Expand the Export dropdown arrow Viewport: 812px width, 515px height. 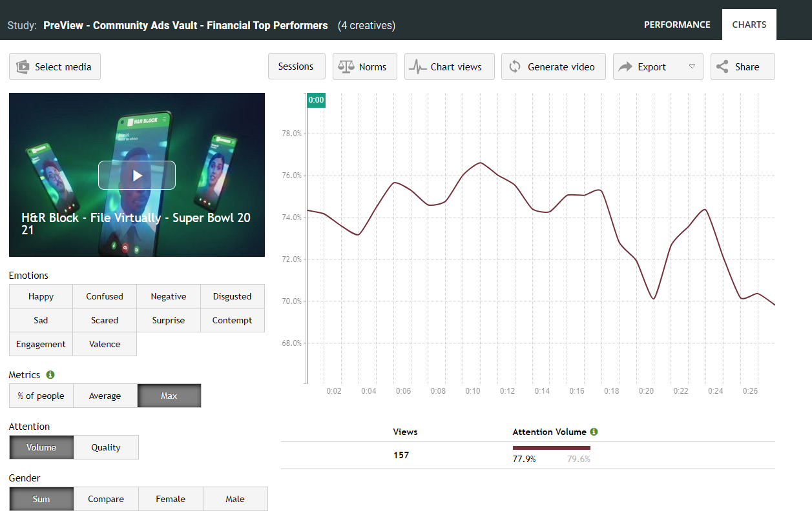[x=692, y=66]
